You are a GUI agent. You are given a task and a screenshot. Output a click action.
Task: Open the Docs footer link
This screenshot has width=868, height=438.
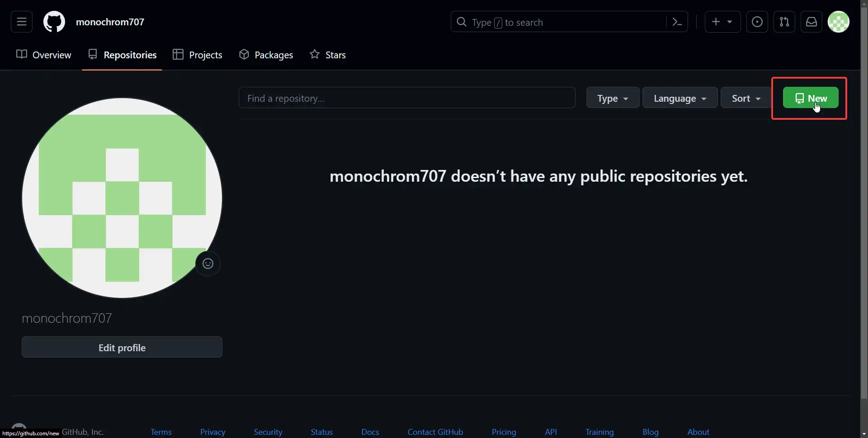[370, 432]
